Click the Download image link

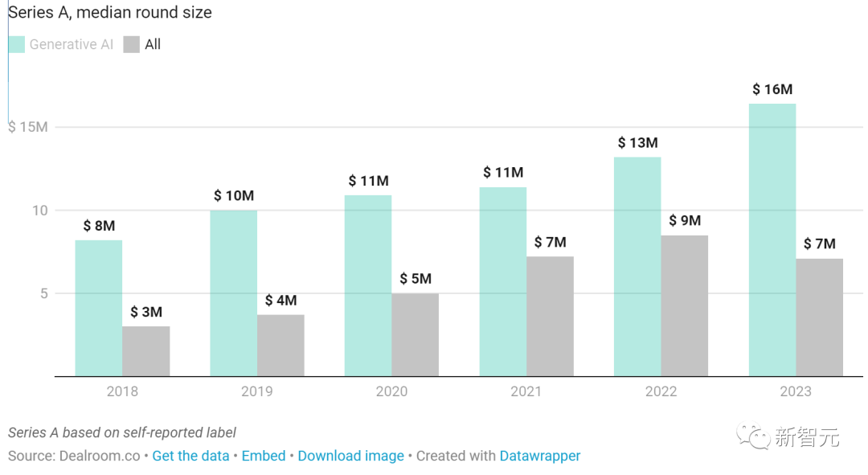pyautogui.click(x=351, y=456)
